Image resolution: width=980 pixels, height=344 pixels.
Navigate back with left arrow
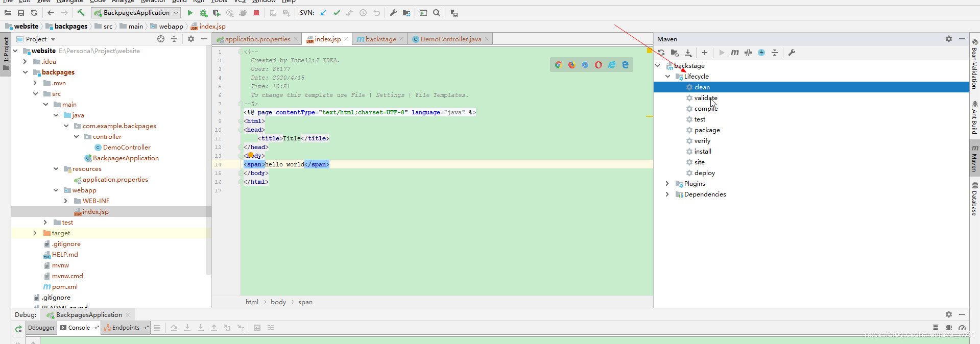click(x=51, y=13)
